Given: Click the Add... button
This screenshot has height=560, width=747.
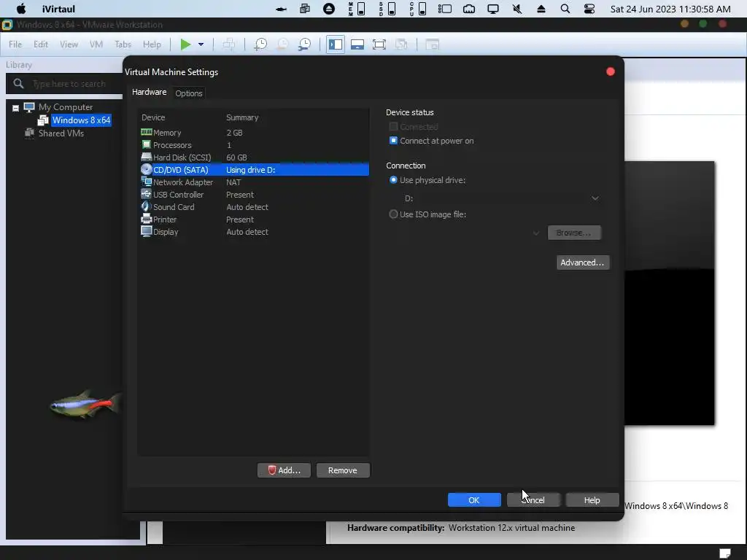Looking at the screenshot, I should [284, 470].
